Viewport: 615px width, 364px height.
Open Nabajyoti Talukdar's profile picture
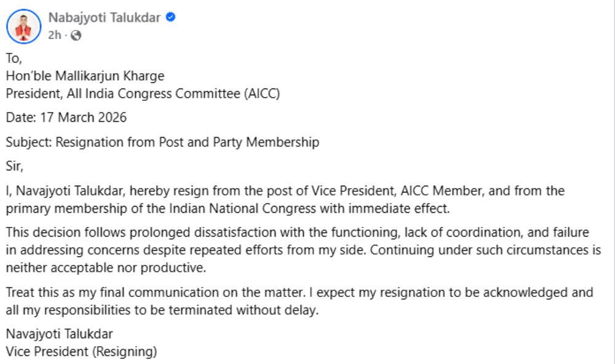point(23,26)
